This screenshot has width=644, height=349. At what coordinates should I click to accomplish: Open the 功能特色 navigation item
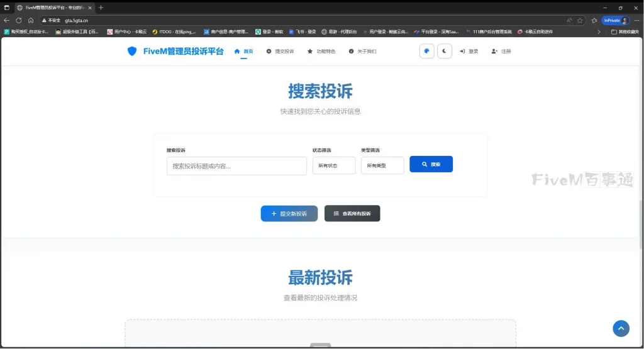click(321, 52)
